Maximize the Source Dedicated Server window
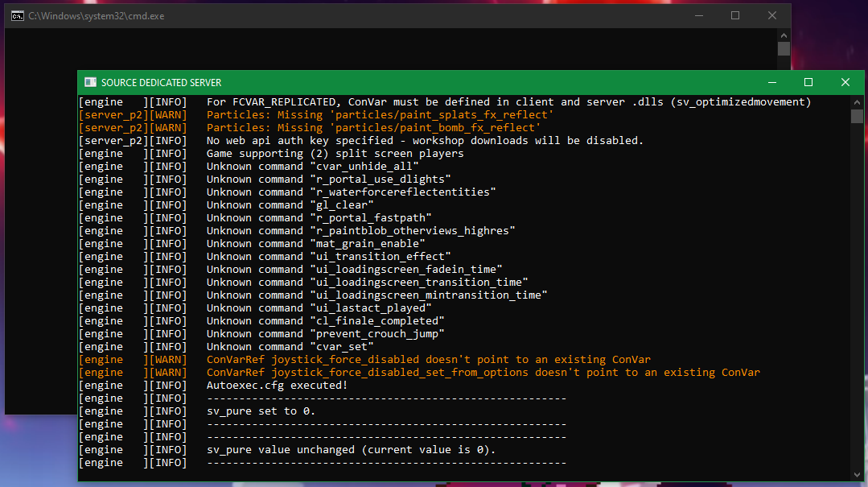The width and height of the screenshot is (868, 487). coord(808,83)
